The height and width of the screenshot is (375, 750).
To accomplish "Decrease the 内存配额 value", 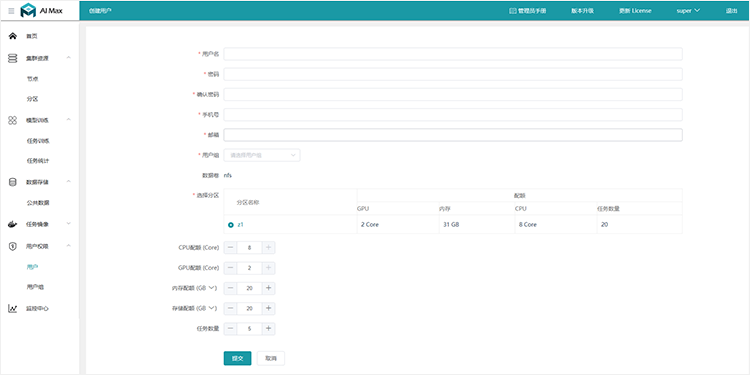I will point(231,288).
